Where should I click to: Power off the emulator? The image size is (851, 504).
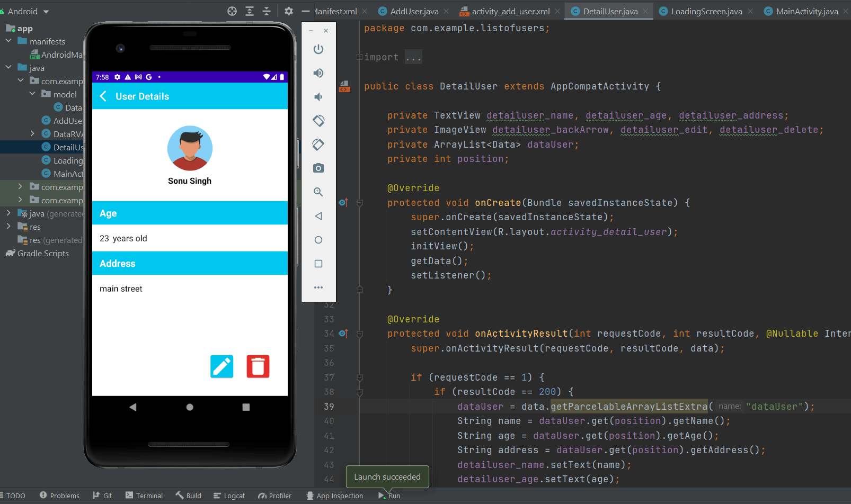click(318, 49)
